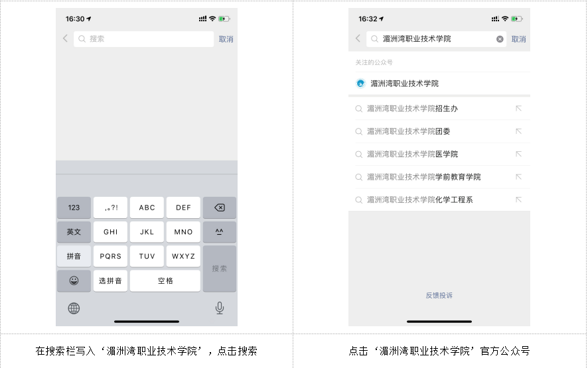Open the 反馈投诉 link
Screen dimensions: 588x368
(x=439, y=295)
